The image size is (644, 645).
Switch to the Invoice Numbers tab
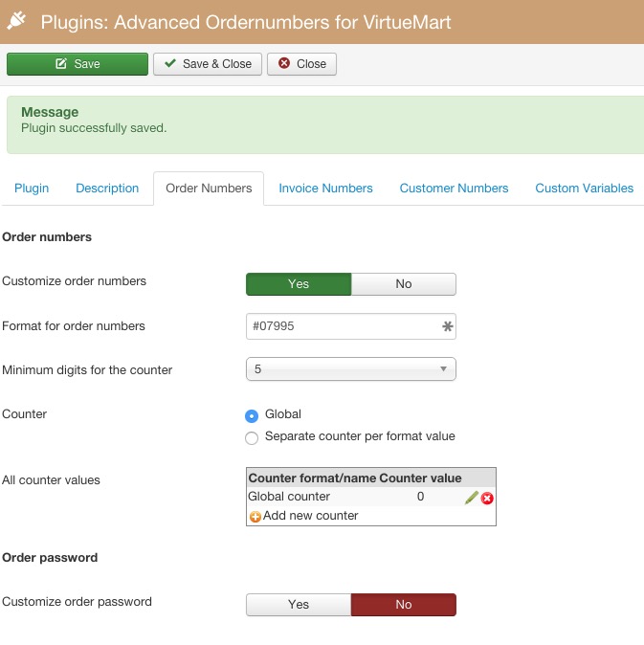point(325,189)
